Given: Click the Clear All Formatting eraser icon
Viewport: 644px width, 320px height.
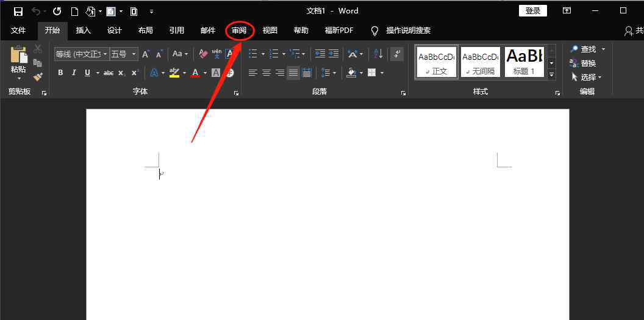Looking at the screenshot, I should point(203,54).
